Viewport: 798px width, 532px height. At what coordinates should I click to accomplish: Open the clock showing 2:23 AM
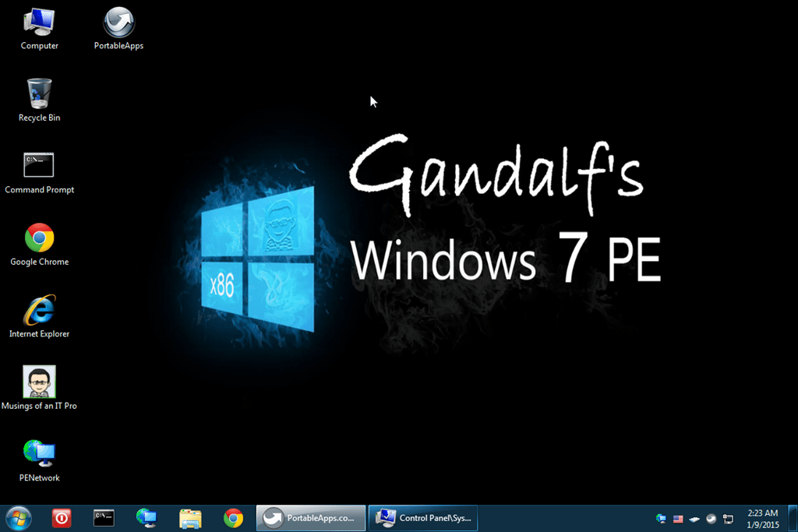(x=763, y=519)
